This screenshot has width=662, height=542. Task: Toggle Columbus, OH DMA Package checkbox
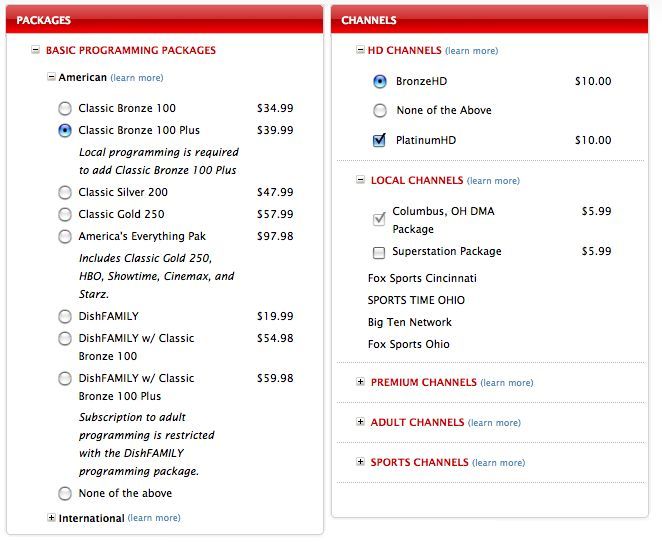click(x=379, y=219)
